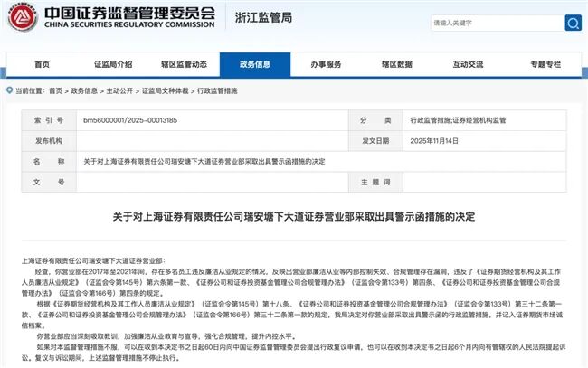
Task: Focus the keyword search input field
Action: [x=498, y=23]
